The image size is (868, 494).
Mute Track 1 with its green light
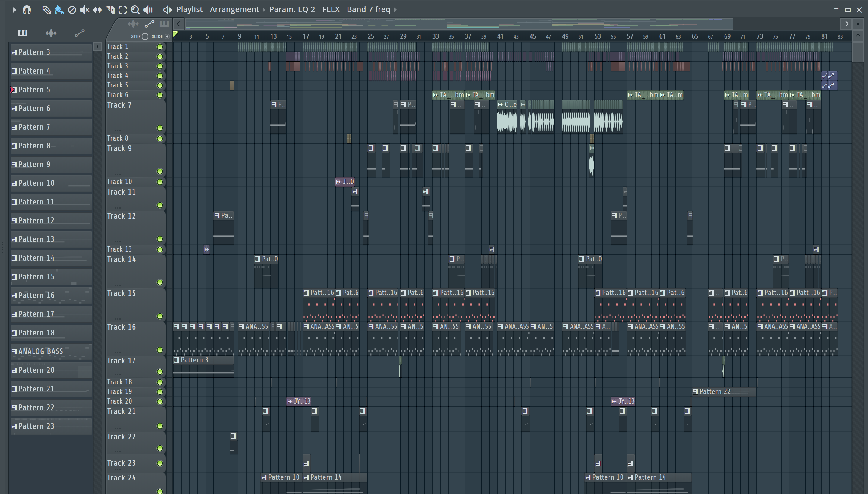point(160,47)
